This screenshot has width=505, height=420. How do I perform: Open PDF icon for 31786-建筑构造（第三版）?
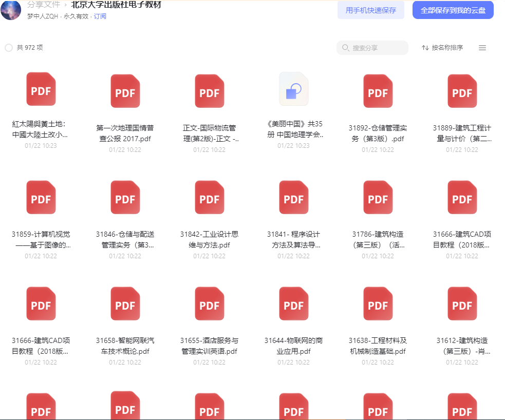[x=378, y=197]
